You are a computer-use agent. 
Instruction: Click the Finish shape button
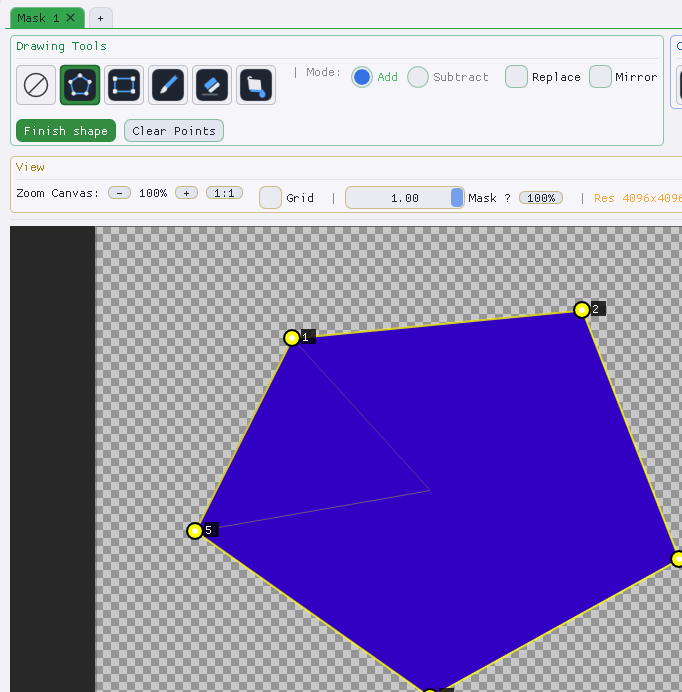point(66,131)
